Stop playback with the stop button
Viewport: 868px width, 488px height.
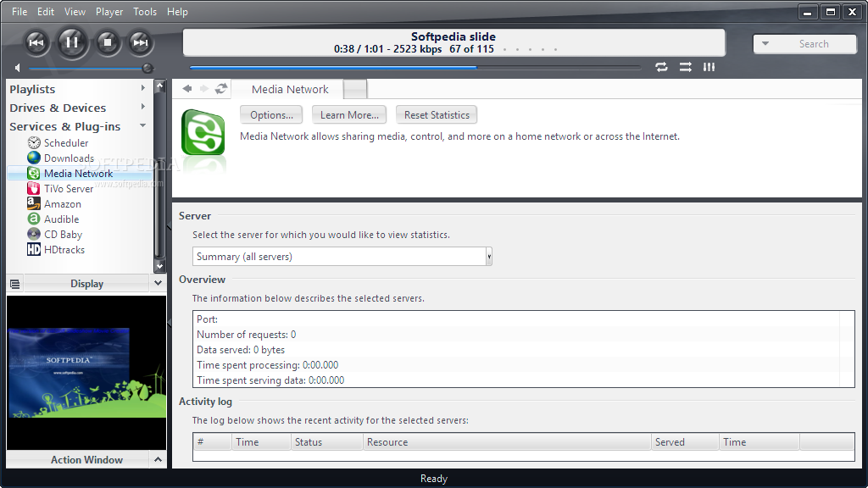coord(108,42)
